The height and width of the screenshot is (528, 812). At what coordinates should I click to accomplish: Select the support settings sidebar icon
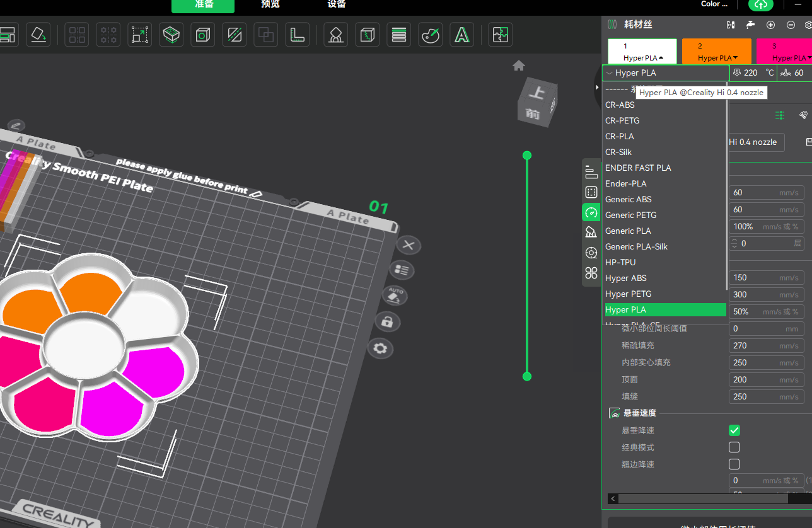591,232
